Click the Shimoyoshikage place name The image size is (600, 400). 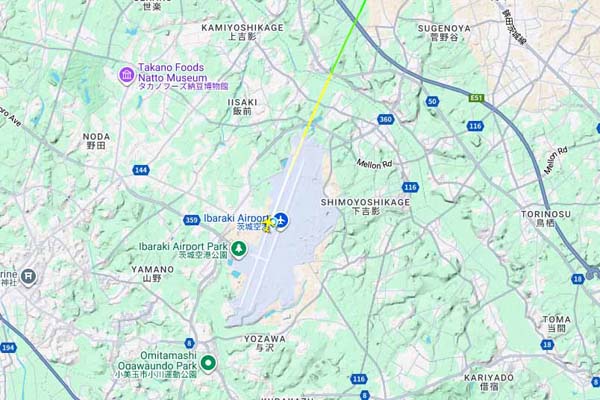tap(365, 202)
